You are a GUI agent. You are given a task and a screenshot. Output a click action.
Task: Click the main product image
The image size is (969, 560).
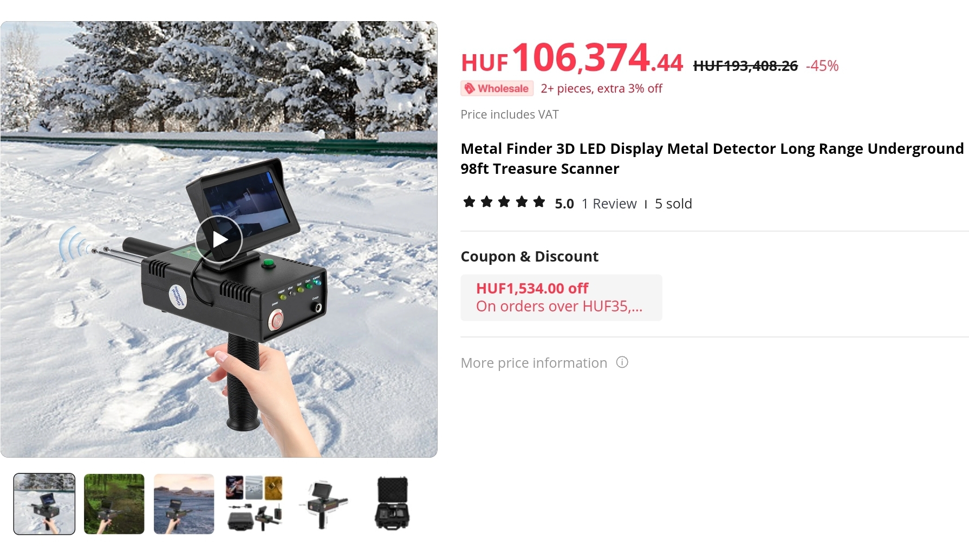pyautogui.click(x=219, y=239)
